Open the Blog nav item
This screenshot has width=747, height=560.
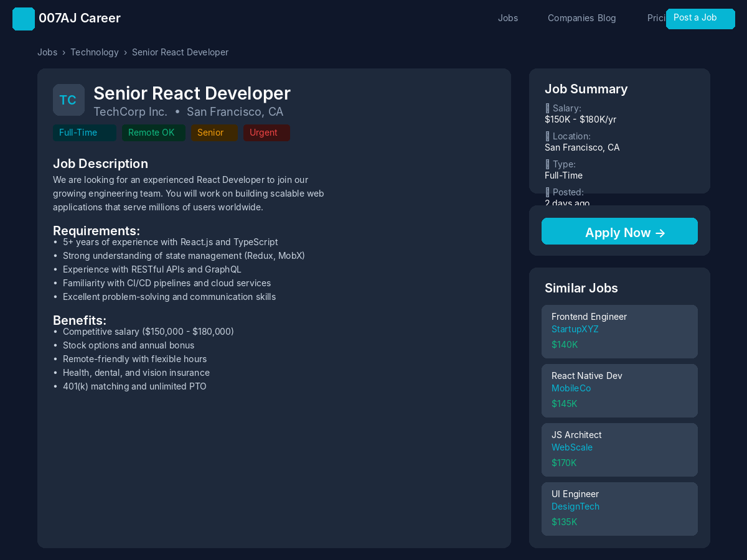[607, 18]
